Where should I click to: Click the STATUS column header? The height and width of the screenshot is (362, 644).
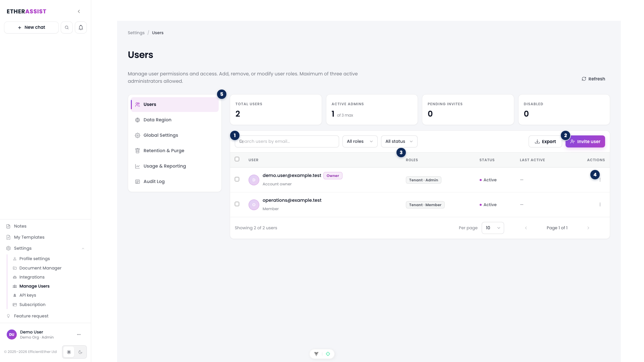487,160
